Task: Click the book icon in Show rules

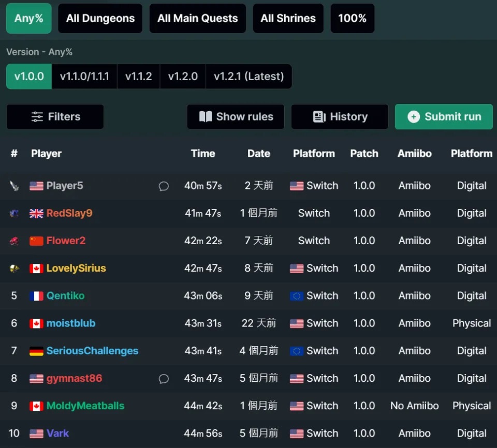Action: click(x=206, y=116)
